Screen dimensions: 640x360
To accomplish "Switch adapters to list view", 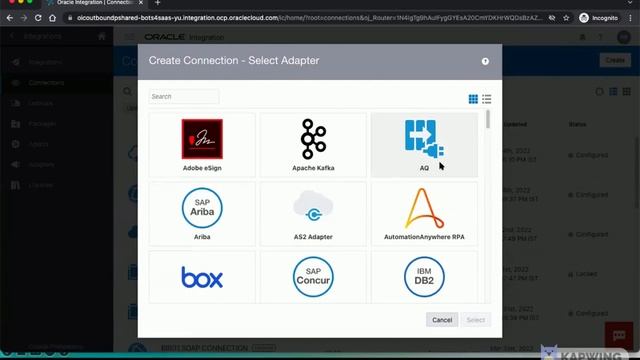I will pyautogui.click(x=487, y=99).
